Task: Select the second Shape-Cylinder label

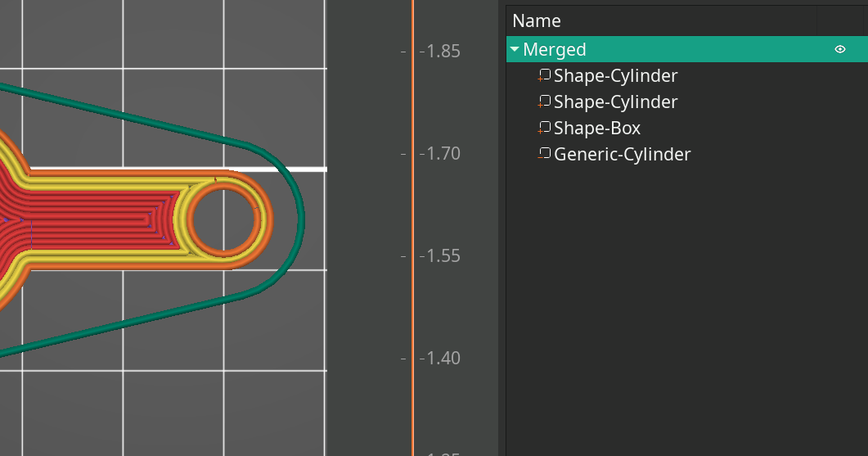Action: tap(615, 102)
